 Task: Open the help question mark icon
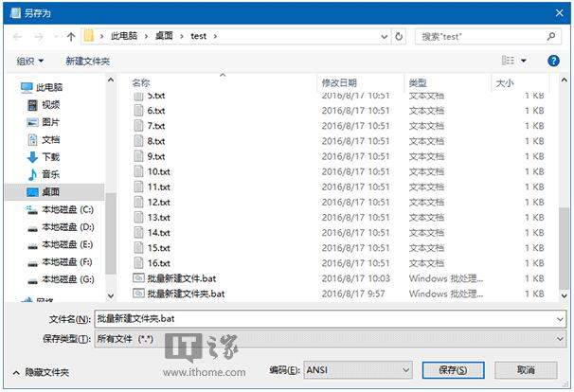553,61
